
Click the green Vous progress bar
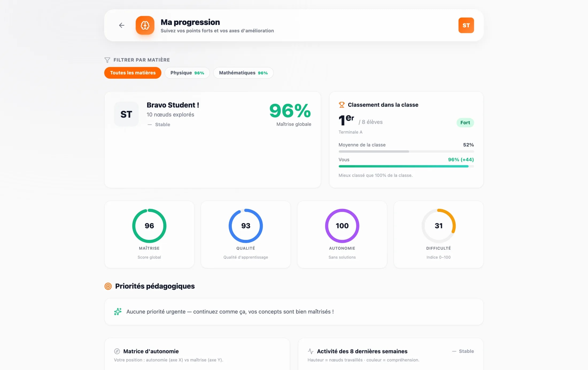[406, 166]
